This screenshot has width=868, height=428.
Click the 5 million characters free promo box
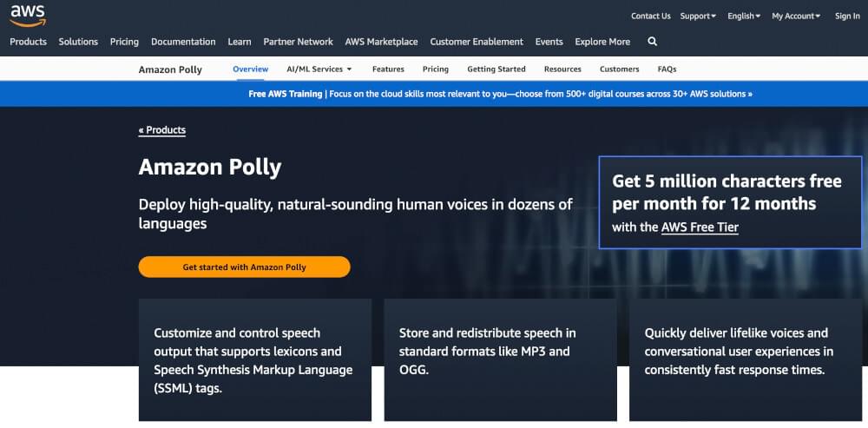pos(730,202)
